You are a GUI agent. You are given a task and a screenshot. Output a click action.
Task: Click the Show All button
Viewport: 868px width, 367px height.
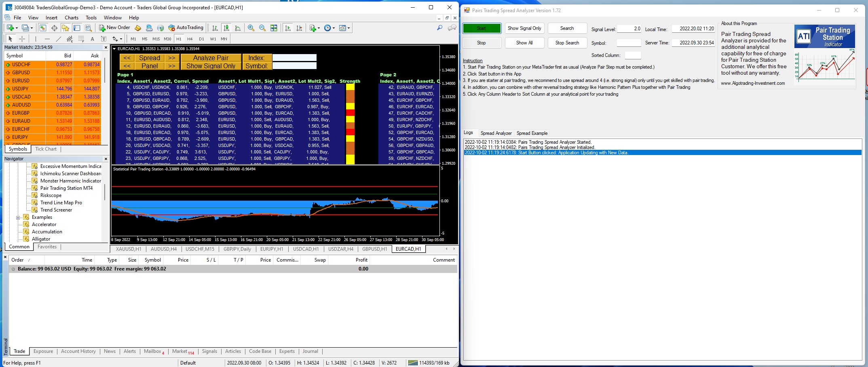click(x=524, y=43)
